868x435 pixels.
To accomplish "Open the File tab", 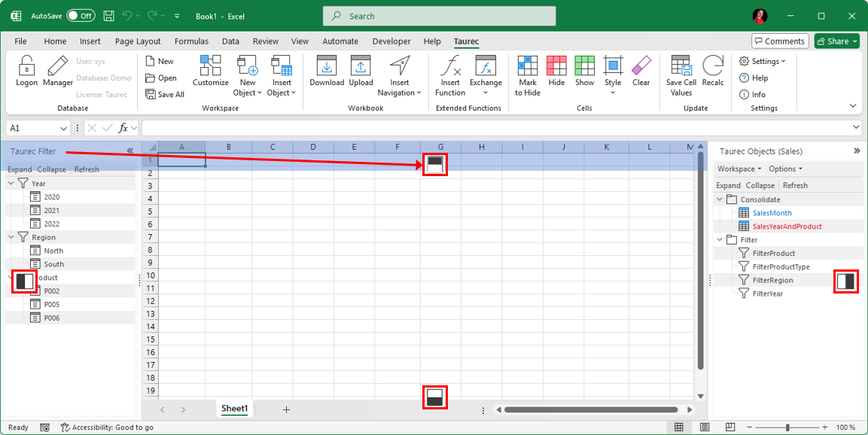I will pyautogui.click(x=20, y=41).
